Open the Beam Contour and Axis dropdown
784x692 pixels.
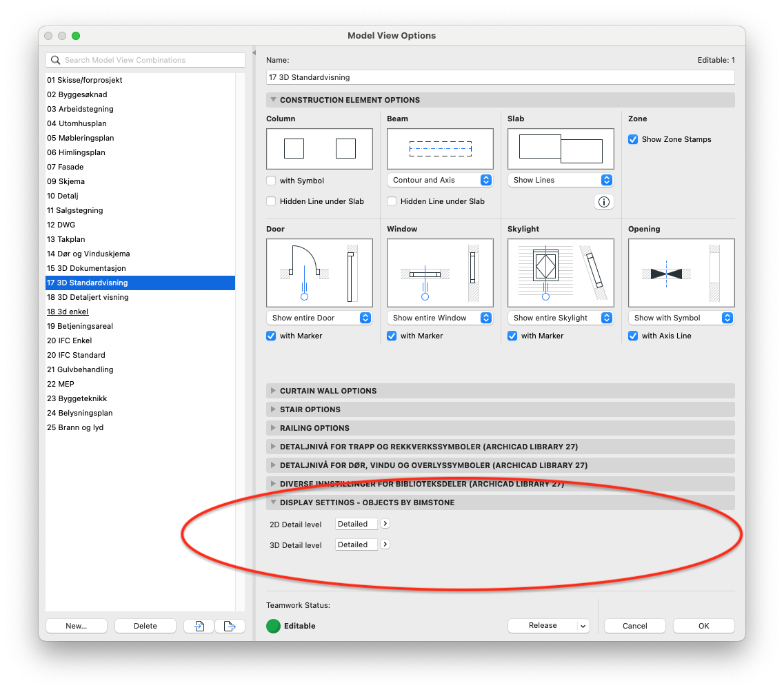click(440, 180)
